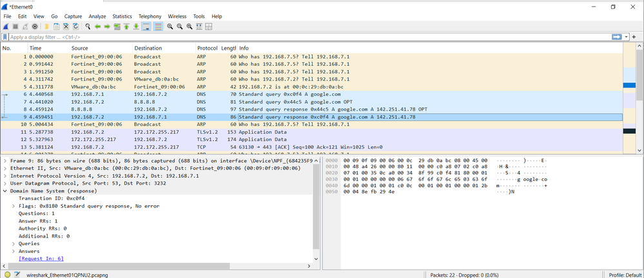Jump to the last packet
Viewport: 644px width, 278px height.
tap(136, 26)
